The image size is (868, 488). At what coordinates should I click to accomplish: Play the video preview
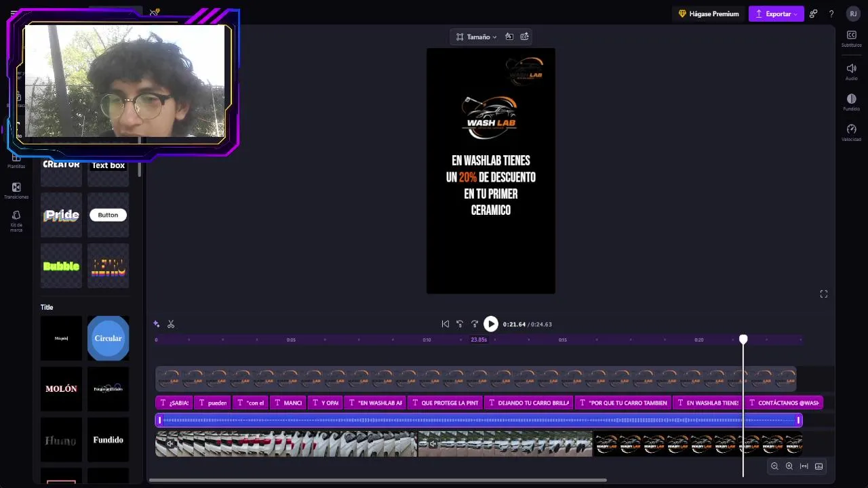coord(491,324)
